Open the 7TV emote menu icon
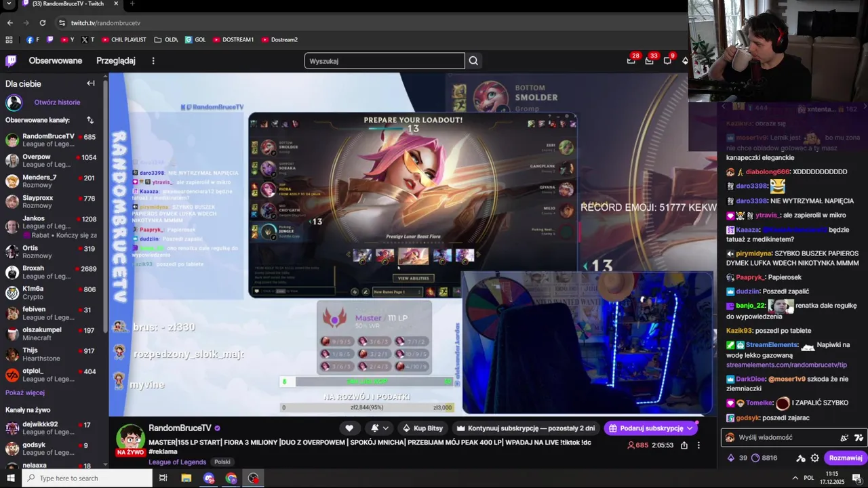The width and height of the screenshot is (868, 488). point(859,437)
